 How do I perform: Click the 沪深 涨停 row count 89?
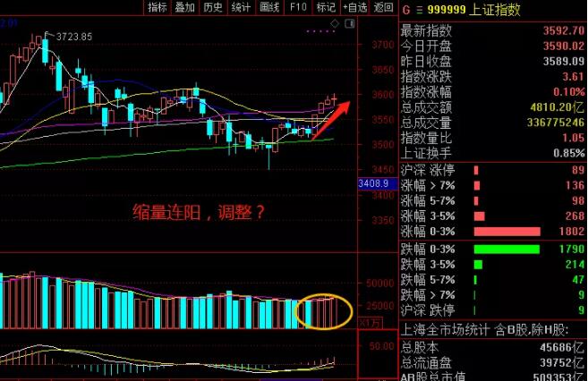tap(578, 170)
